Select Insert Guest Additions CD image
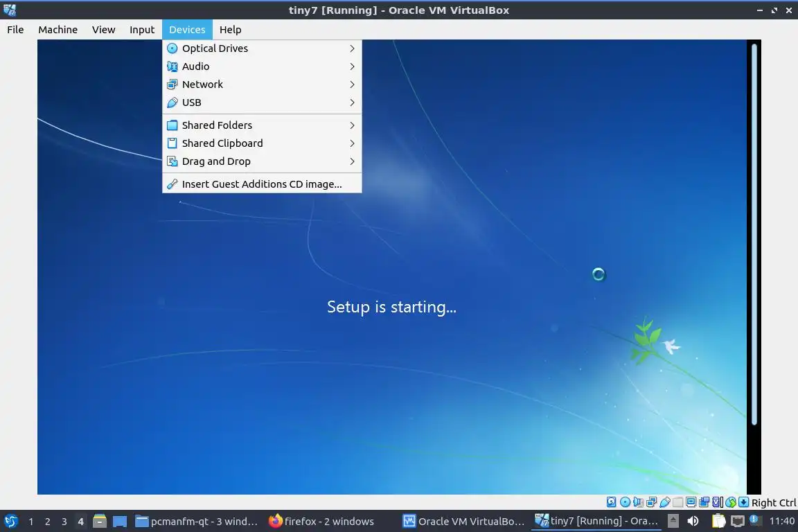The height and width of the screenshot is (532, 798). [262, 184]
